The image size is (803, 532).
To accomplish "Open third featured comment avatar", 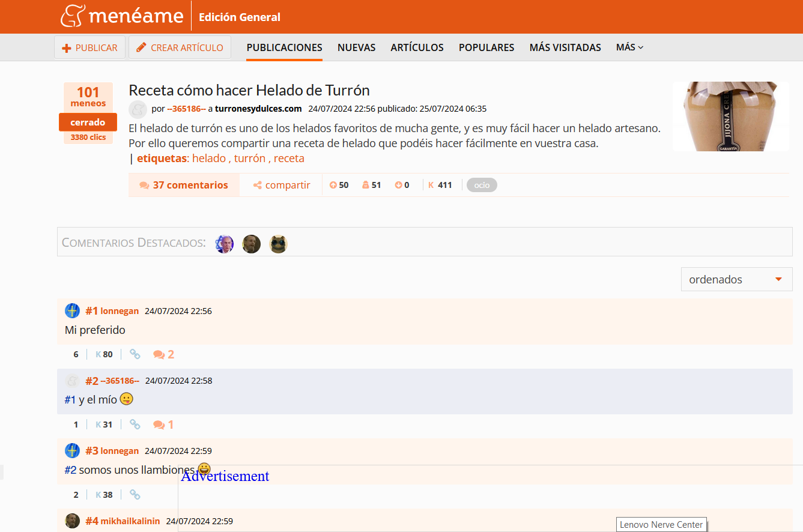I will (278, 244).
